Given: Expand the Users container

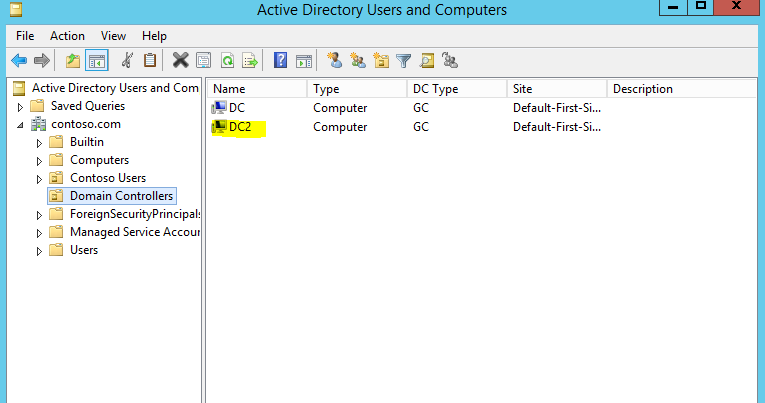Looking at the screenshot, I should [x=39, y=251].
